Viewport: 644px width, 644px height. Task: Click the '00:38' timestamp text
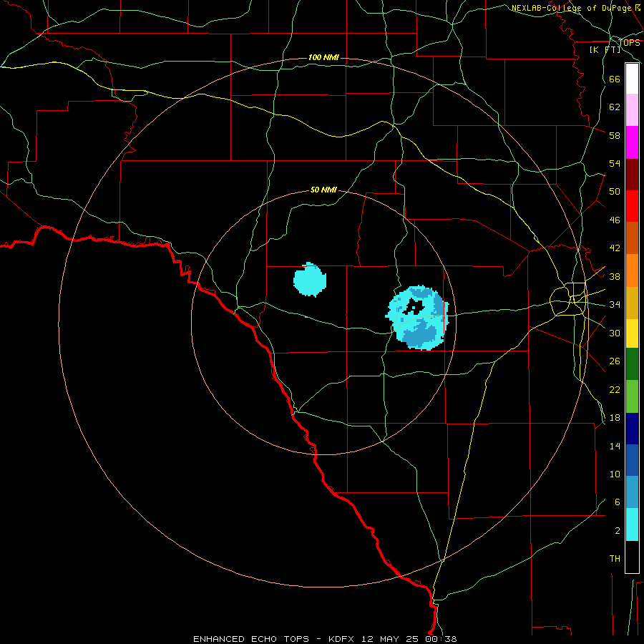441,639
